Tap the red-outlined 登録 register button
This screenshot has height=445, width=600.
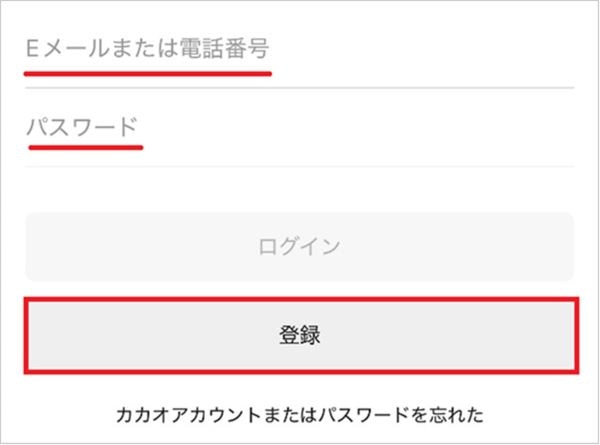[300, 335]
